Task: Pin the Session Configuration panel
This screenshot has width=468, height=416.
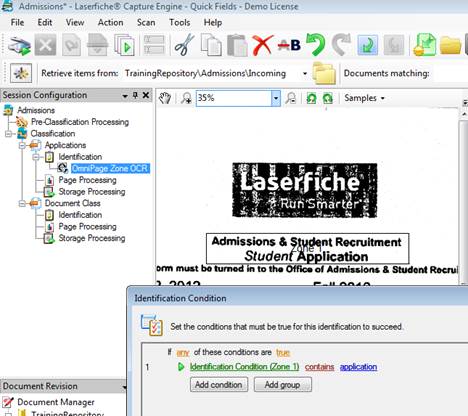Action: [135, 95]
